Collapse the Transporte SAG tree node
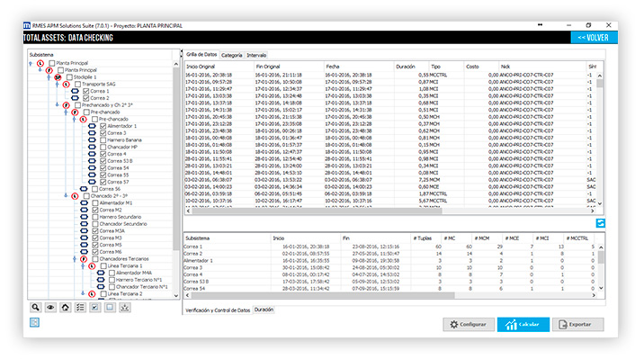The height and width of the screenshot is (359, 644). click(57, 85)
